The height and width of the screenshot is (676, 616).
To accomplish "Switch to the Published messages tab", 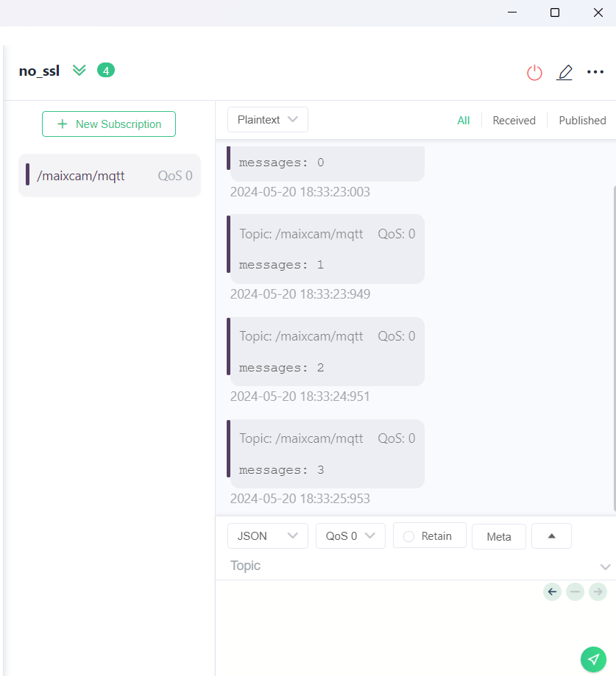I will (582, 120).
